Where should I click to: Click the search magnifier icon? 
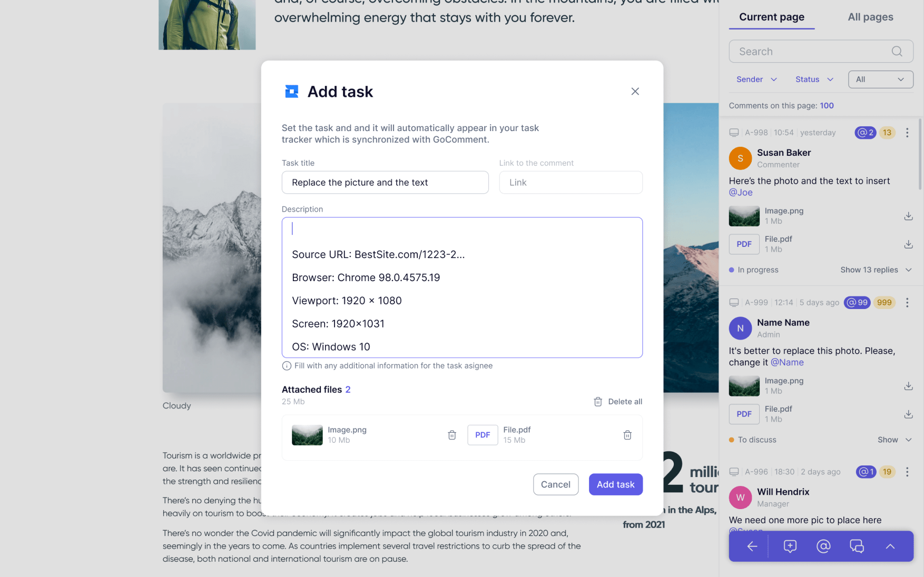click(x=897, y=52)
